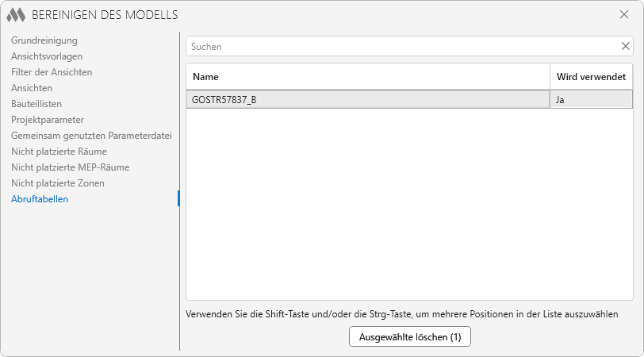This screenshot has height=357, width=644.
Task: Close the Bereinigen des Modells dialog
Action: click(623, 14)
